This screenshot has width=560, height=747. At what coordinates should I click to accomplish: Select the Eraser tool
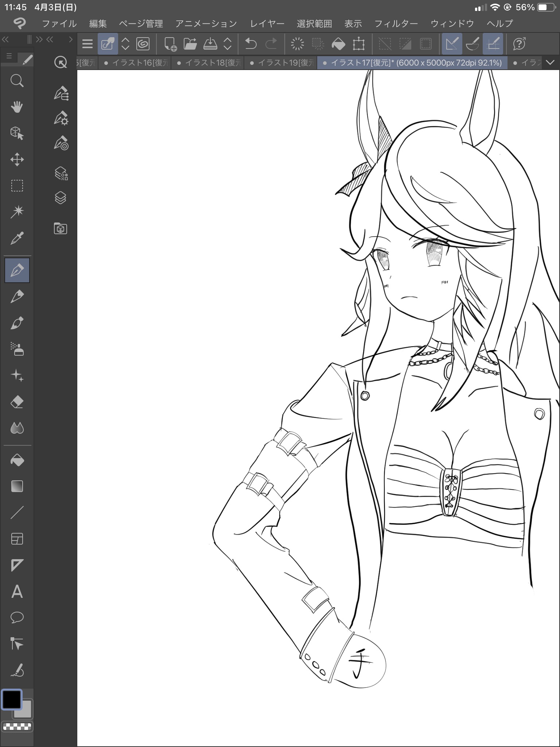pyautogui.click(x=17, y=402)
